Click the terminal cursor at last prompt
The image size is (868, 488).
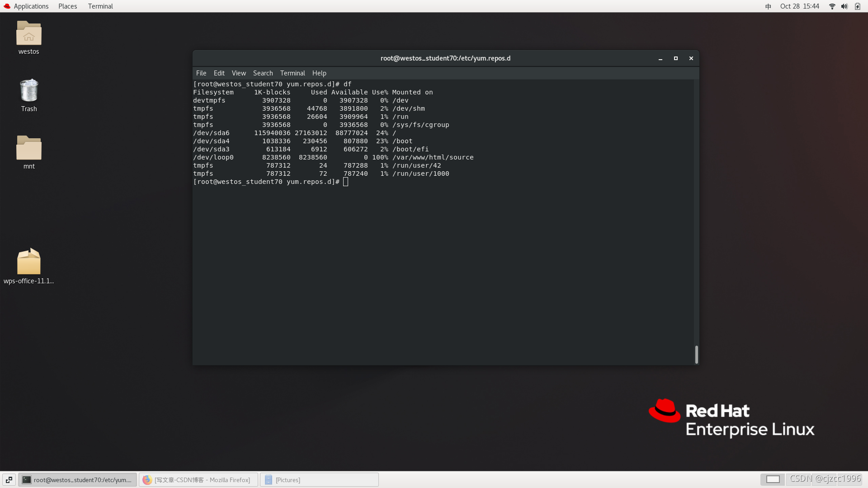346,182
